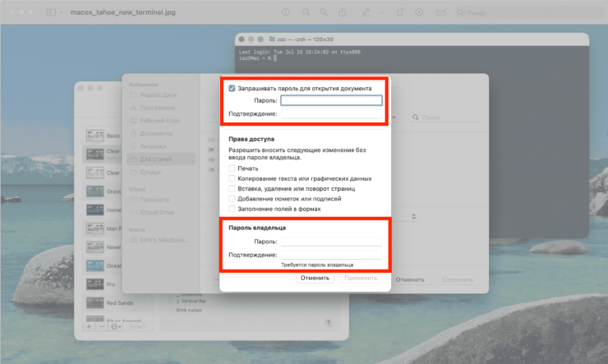The width and height of the screenshot is (608, 364).
Task: Toggle the Preview sidebar icon in toolbar
Action: pyautogui.click(x=51, y=12)
